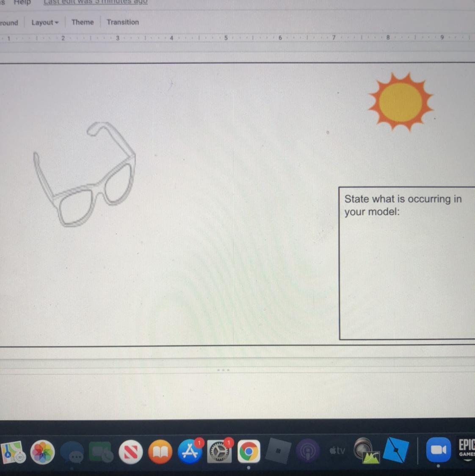Open the Help menu
This screenshot has width=475, height=476.
[22, 3]
